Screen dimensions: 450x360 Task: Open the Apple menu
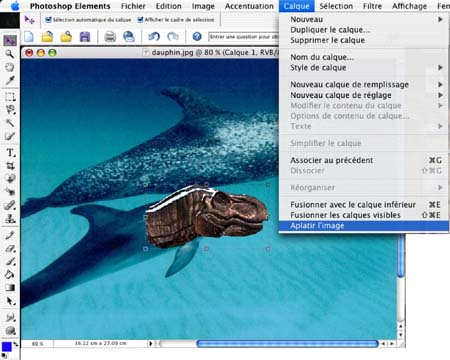tap(15, 6)
